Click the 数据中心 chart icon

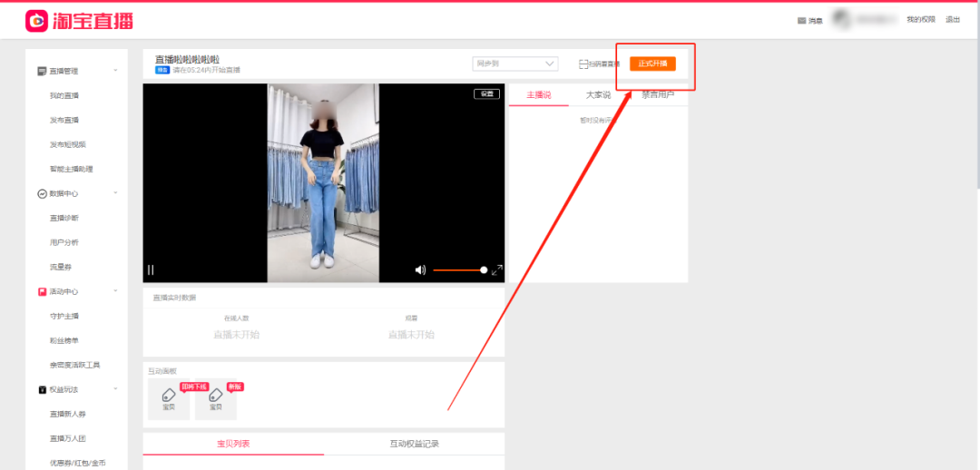[42, 194]
